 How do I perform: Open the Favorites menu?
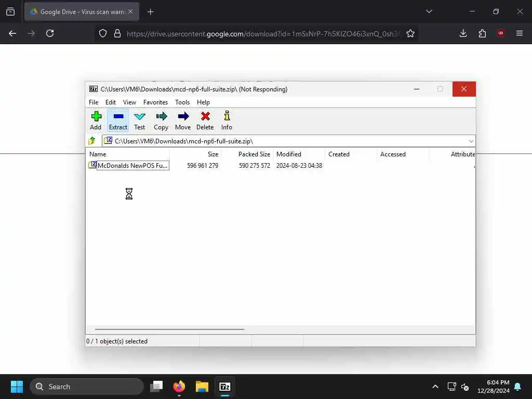coord(155,102)
